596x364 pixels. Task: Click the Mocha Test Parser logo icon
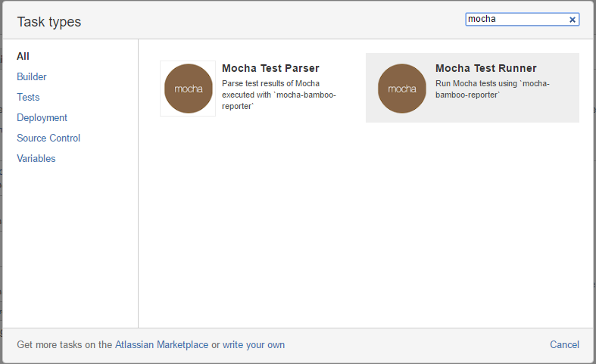188,89
